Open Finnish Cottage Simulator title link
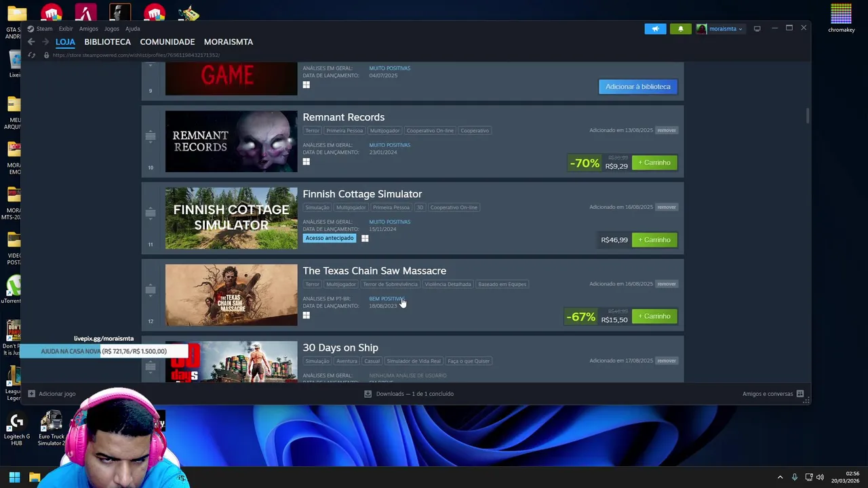868x488 pixels. pyautogui.click(x=362, y=194)
